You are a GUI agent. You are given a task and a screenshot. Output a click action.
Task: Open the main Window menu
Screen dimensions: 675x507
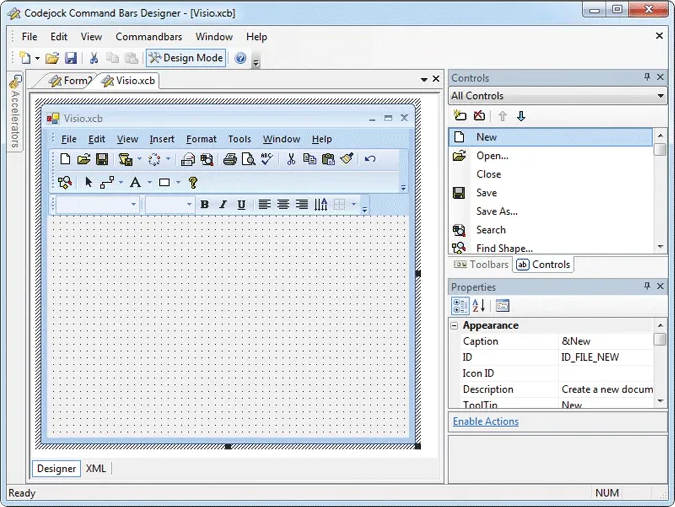click(214, 37)
